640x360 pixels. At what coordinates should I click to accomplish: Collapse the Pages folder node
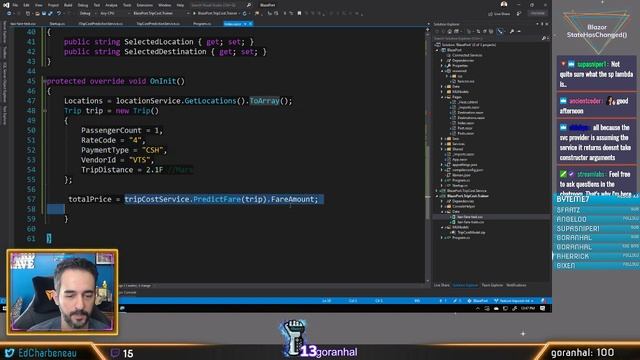click(442, 97)
